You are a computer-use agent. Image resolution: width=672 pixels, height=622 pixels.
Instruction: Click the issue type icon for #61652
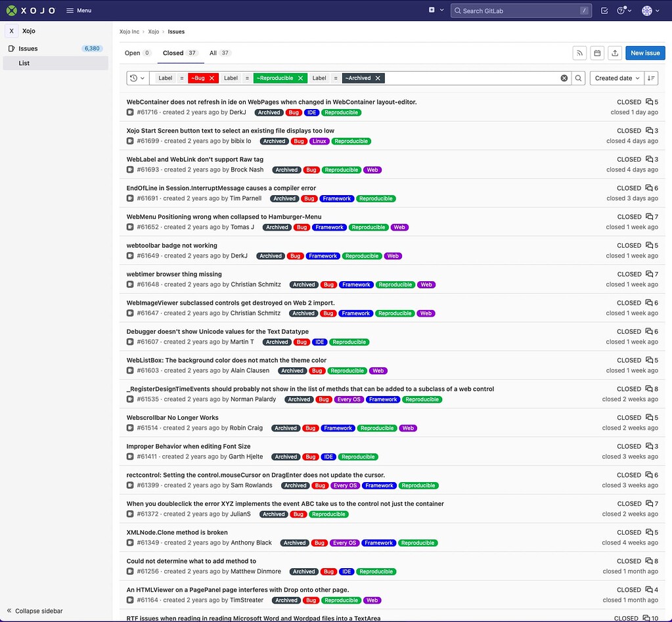(x=130, y=227)
